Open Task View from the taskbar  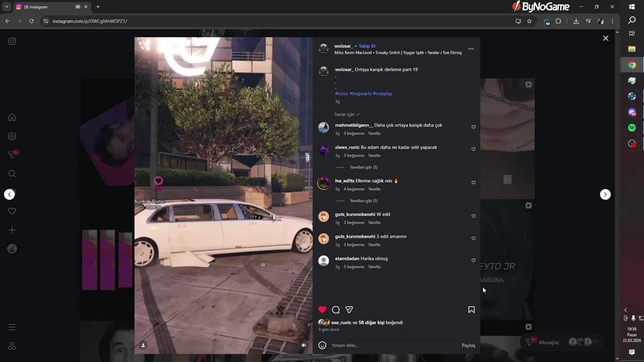[632, 34]
